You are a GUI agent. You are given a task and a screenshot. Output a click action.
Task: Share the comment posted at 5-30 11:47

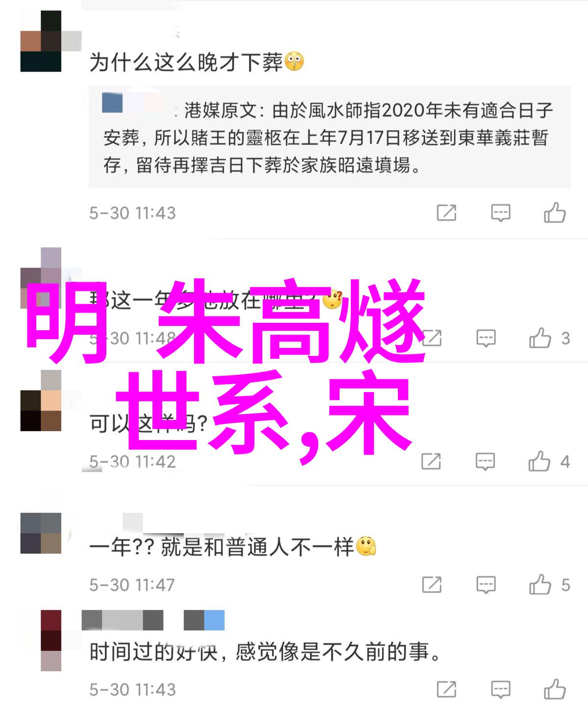[432, 584]
